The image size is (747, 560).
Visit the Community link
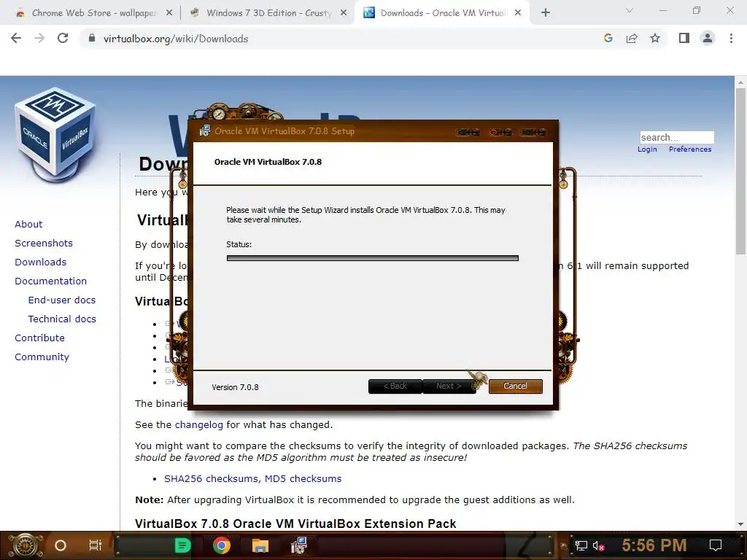[42, 357]
